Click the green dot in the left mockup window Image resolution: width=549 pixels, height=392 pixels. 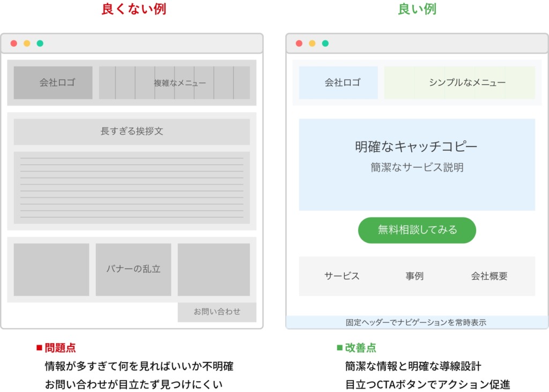point(40,43)
